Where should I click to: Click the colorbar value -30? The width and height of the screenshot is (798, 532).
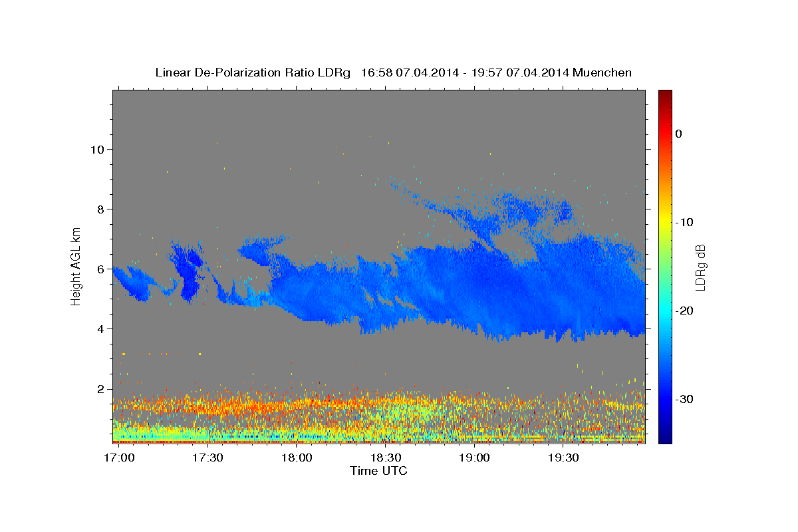[x=685, y=399]
